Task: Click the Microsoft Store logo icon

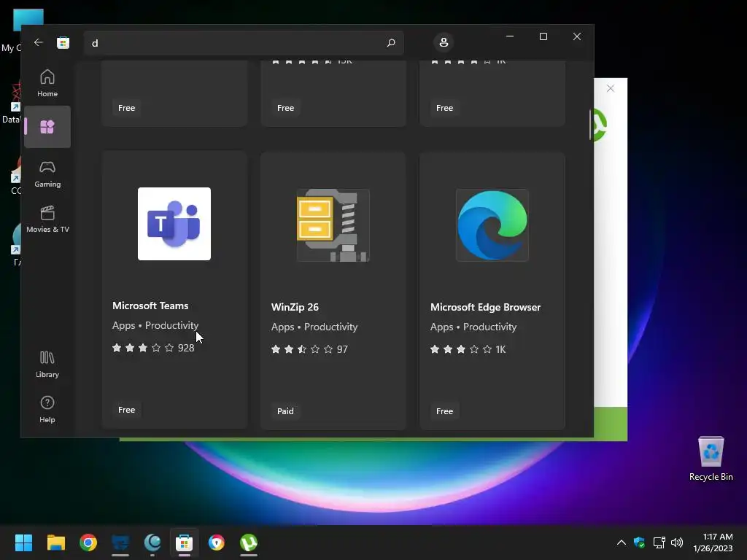Action: click(63, 43)
